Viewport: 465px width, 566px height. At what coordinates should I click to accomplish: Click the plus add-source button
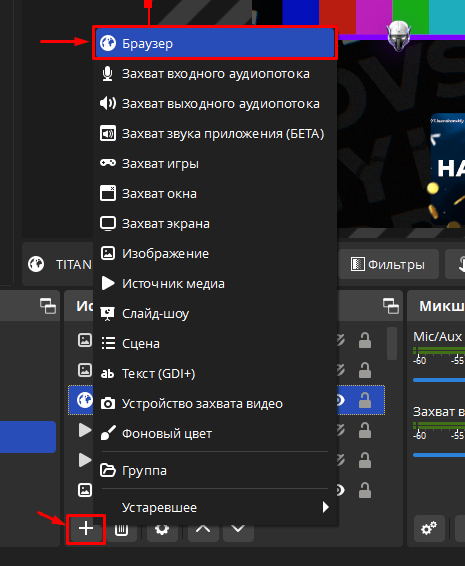[86, 529]
